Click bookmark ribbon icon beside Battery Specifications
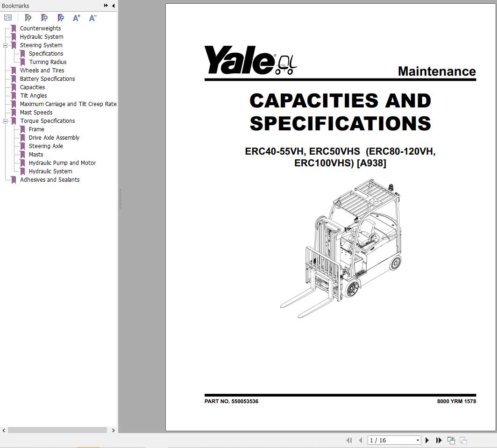497x448 pixels. 14,79
